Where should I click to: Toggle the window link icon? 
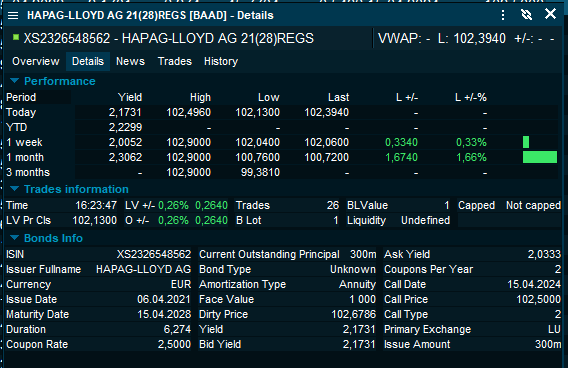coord(526,15)
